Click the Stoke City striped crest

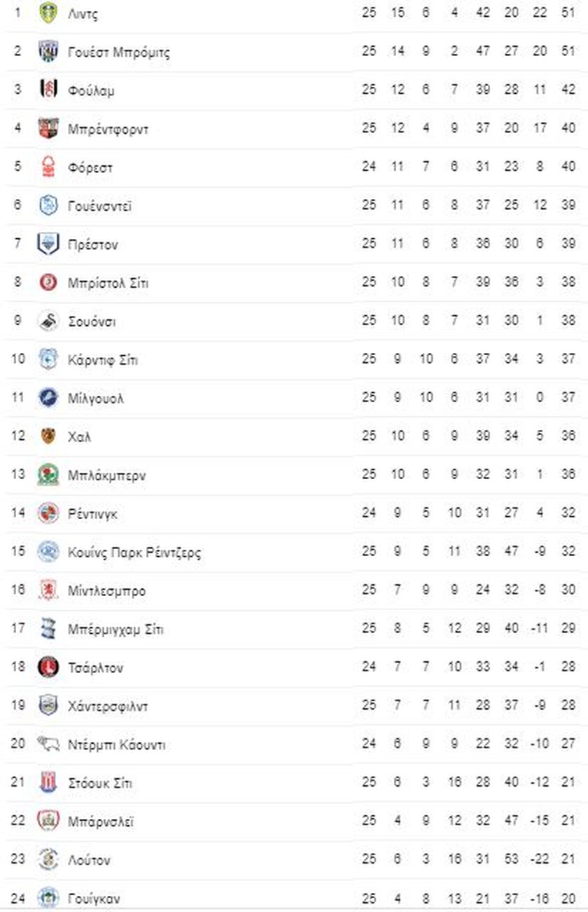[48, 782]
